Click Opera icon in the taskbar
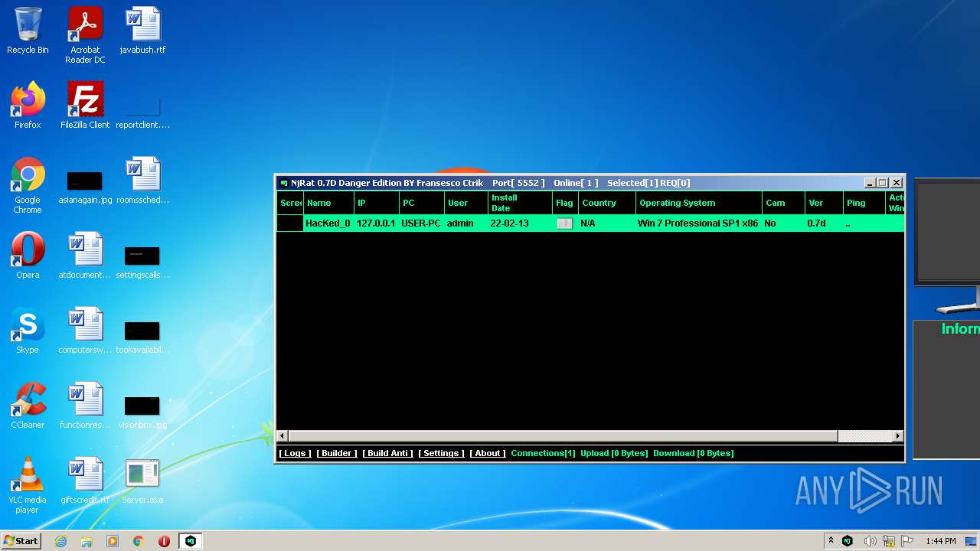The width and height of the screenshot is (980, 551). click(164, 541)
